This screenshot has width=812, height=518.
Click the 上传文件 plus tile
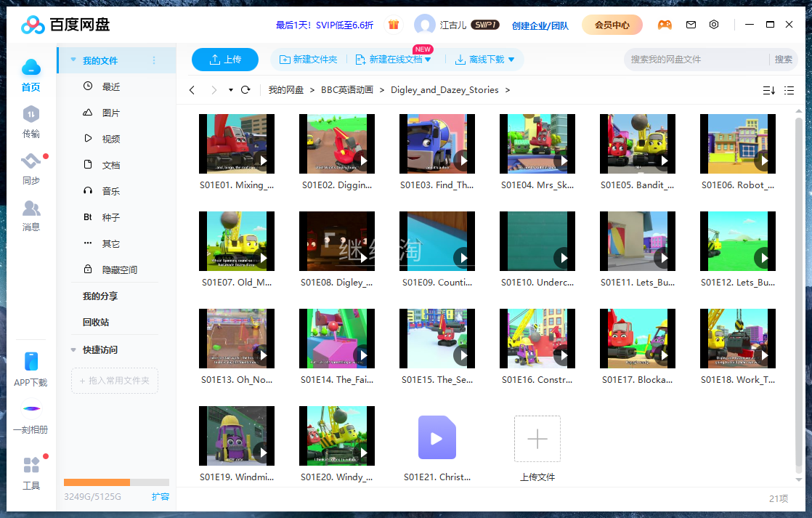pos(537,439)
